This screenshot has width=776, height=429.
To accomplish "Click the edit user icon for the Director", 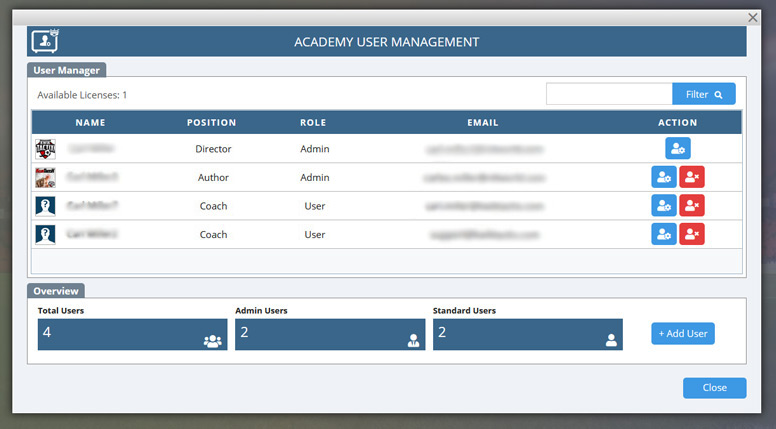I will (678, 148).
